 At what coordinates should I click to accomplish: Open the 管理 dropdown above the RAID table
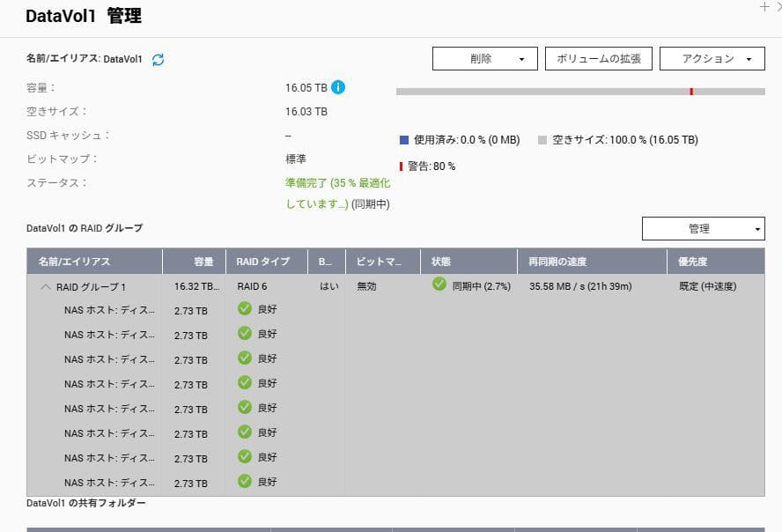pyautogui.click(x=703, y=228)
